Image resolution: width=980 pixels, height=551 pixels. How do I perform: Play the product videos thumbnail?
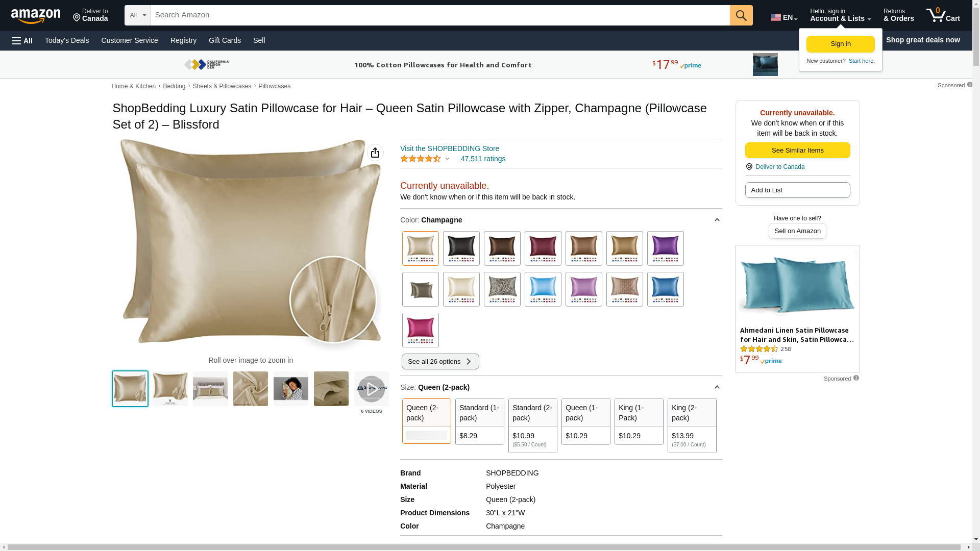(372, 389)
